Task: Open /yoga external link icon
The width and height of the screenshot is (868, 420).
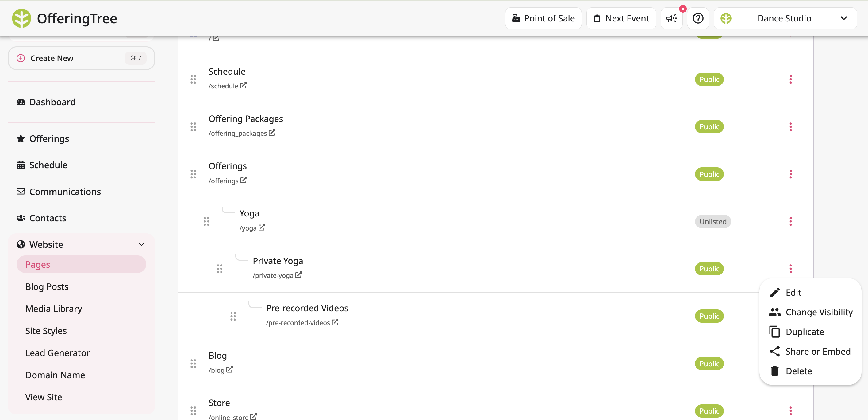Action: [x=262, y=227]
